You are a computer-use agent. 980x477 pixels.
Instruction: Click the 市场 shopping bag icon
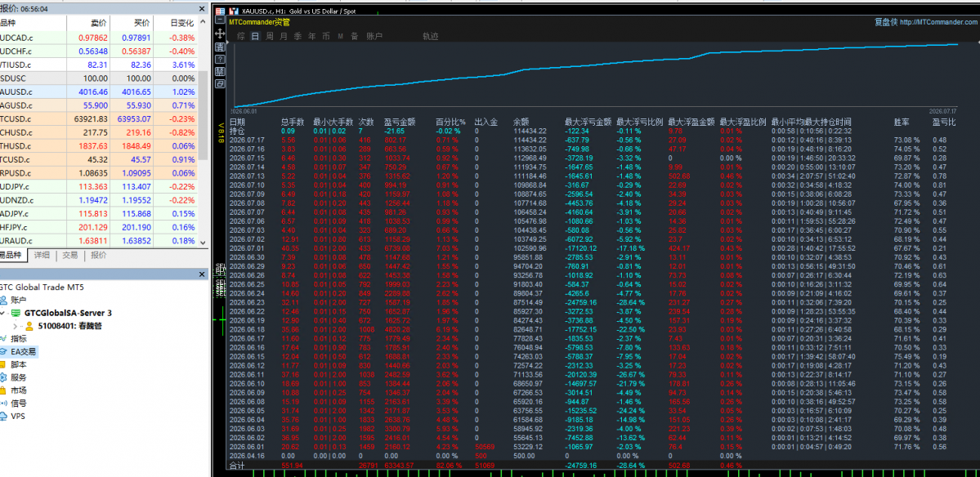(x=4, y=390)
